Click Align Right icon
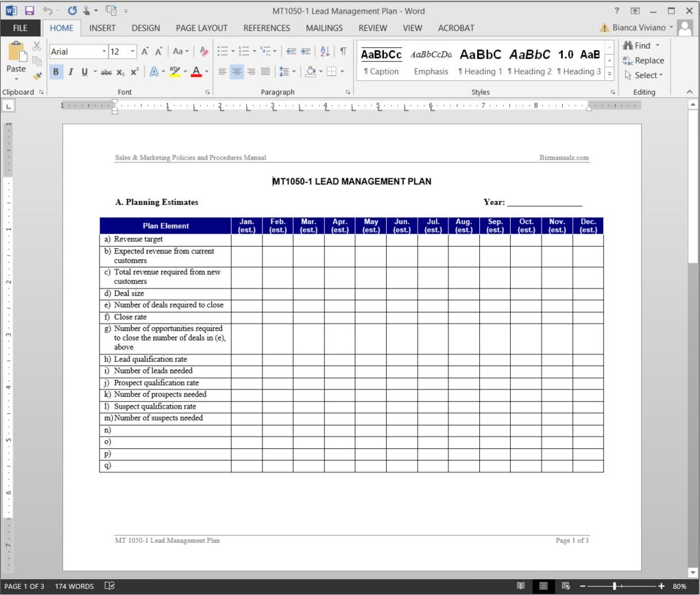This screenshot has height=595, width=700. pyautogui.click(x=252, y=71)
